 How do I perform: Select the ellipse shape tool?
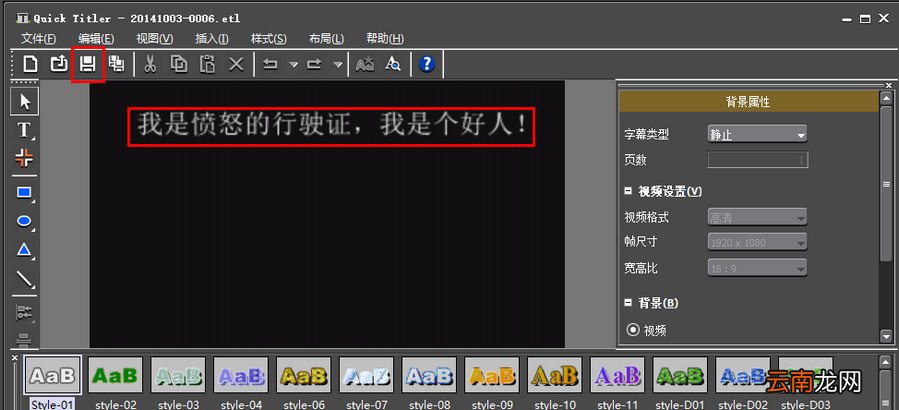[x=25, y=222]
